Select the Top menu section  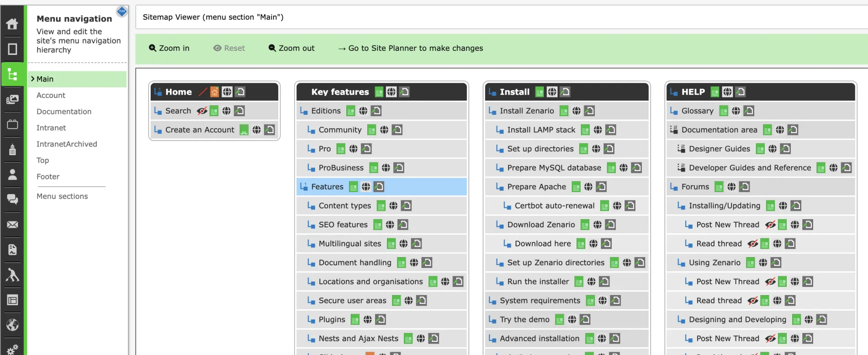(42, 160)
